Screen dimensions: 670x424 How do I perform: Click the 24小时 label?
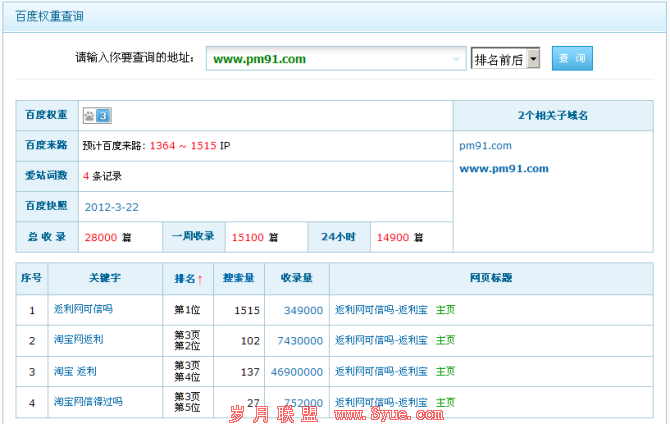pos(338,237)
